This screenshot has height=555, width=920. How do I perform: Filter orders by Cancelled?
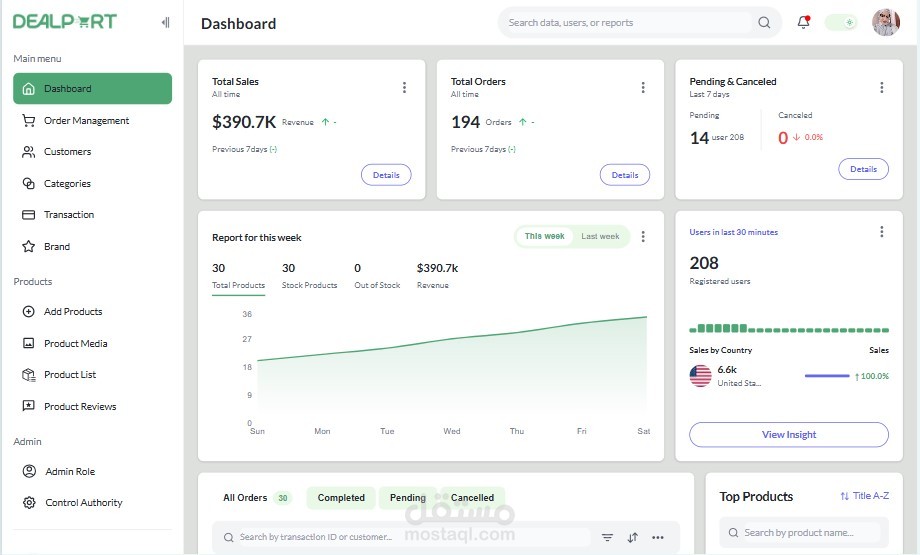[472, 498]
